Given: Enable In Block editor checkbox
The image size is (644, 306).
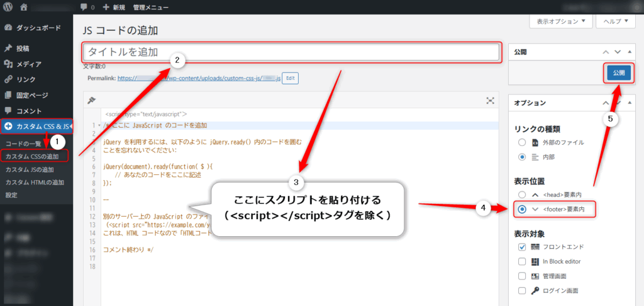Looking at the screenshot, I should 522,261.
